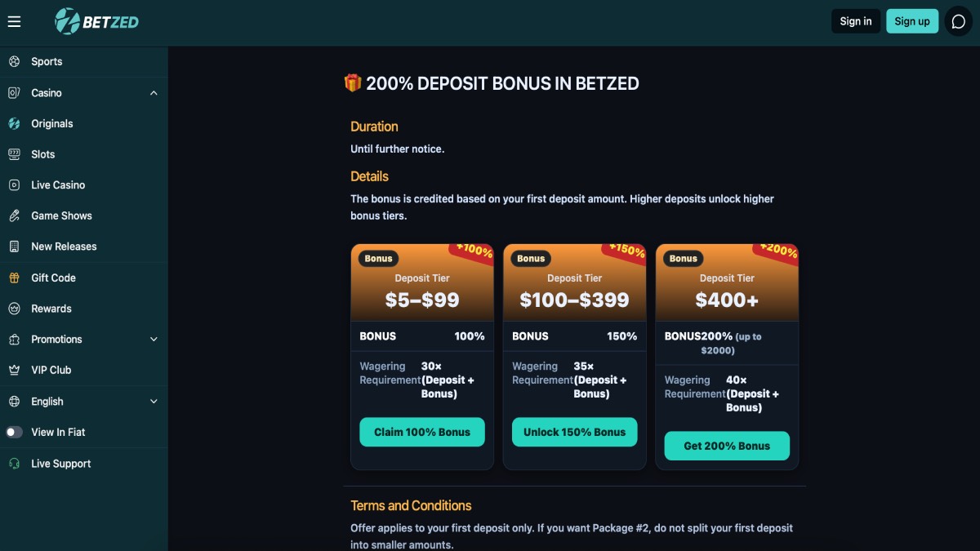
Task: Click the Sports ball icon
Action: click(x=14, y=62)
